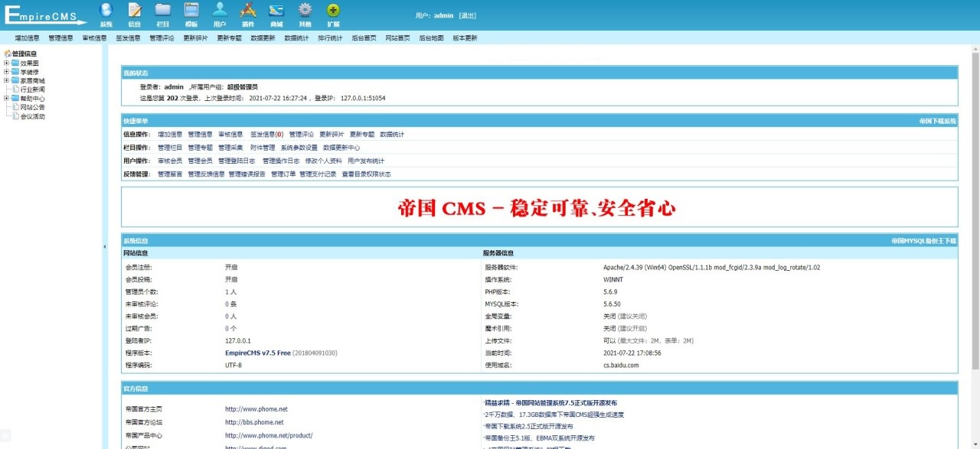The image size is (980, 449).
Task: Open 管理登陆日志 in the quick menu
Action: (x=237, y=161)
